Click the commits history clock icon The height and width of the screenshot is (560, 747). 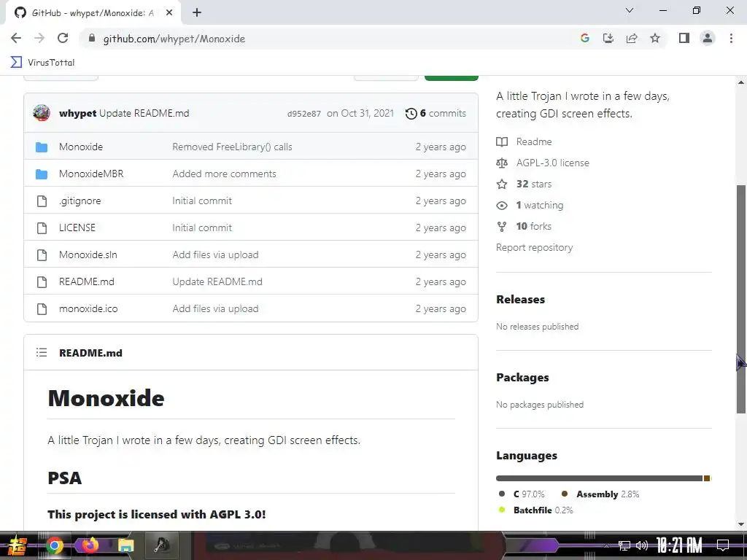coord(411,113)
